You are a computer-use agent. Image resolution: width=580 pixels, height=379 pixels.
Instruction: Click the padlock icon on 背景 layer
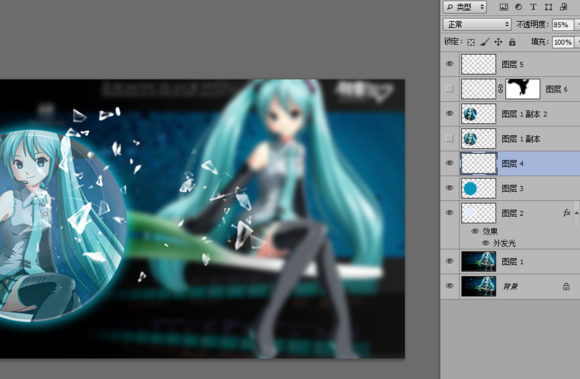click(x=566, y=286)
